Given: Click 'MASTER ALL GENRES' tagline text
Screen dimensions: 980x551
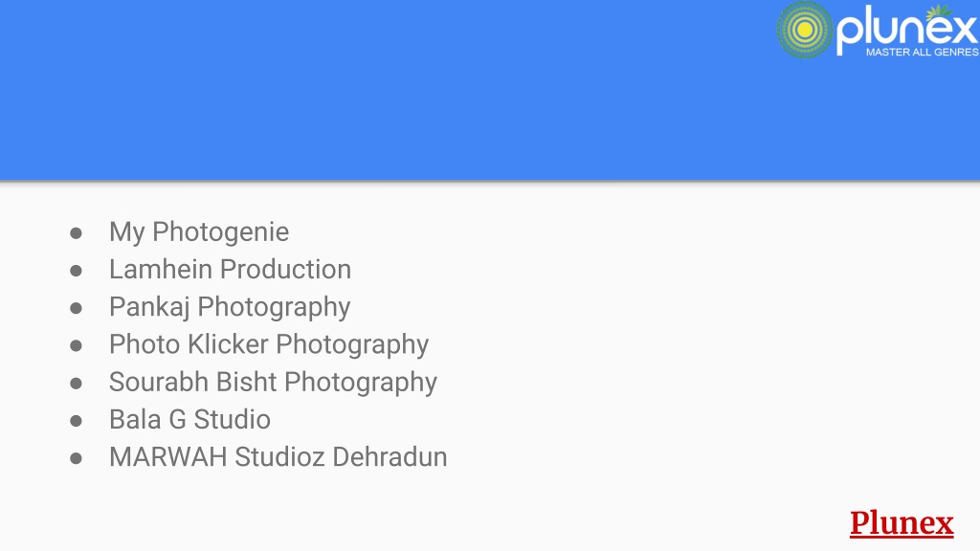Looking at the screenshot, I should pyautogui.click(x=922, y=52).
